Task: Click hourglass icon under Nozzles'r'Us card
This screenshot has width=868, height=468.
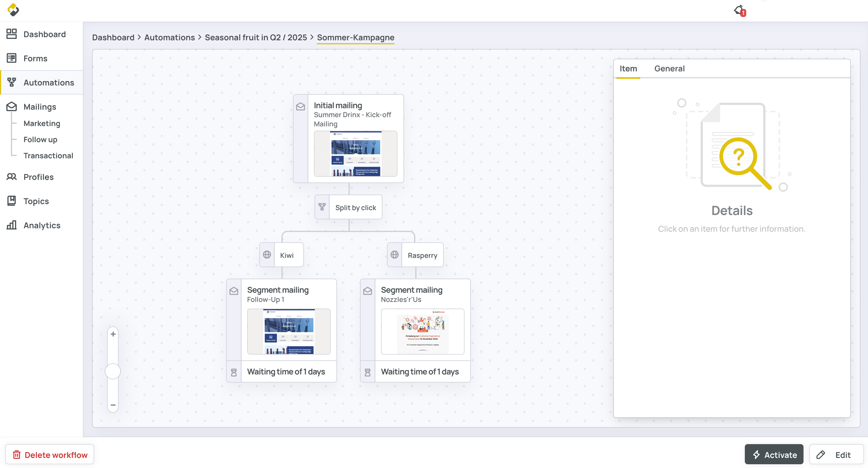Action: click(368, 372)
